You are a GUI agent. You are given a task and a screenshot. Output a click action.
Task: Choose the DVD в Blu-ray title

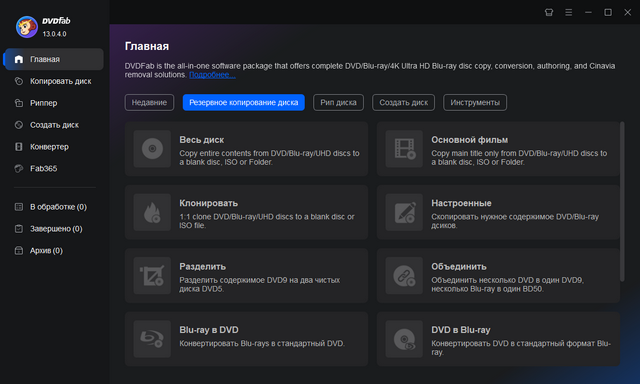(461, 330)
